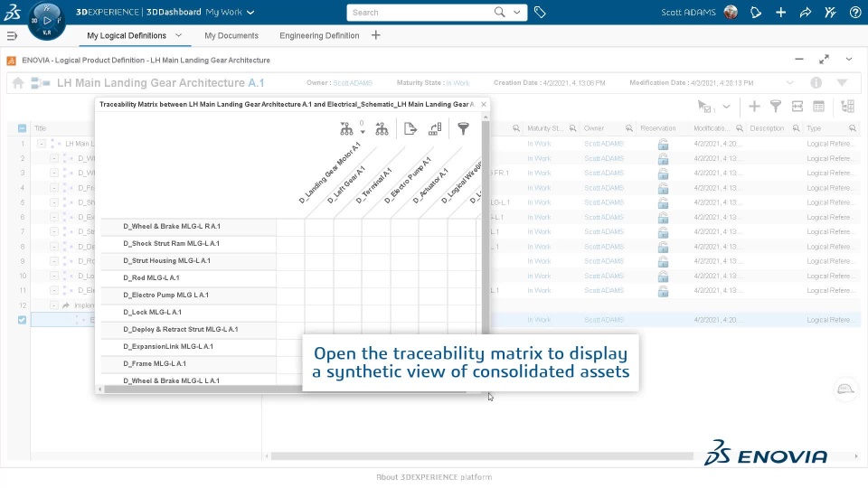Click the lock icon in row 1 Reservation
The image size is (868, 488).
pos(663,145)
